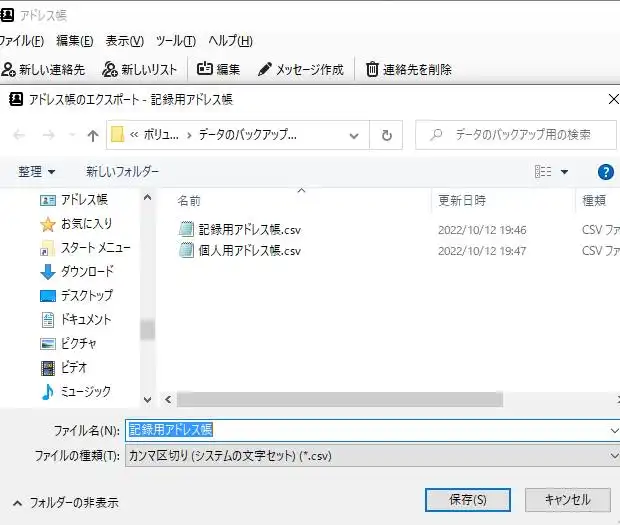Click the 保存(S) save button
Screen dimensions: 620x525
pyautogui.click(x=468, y=499)
